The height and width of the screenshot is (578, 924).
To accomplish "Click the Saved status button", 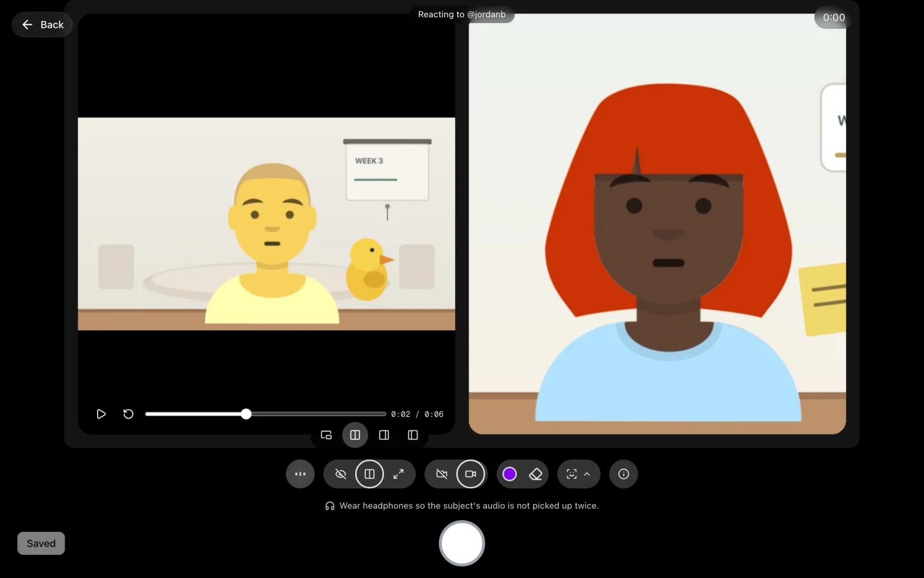I will [41, 543].
